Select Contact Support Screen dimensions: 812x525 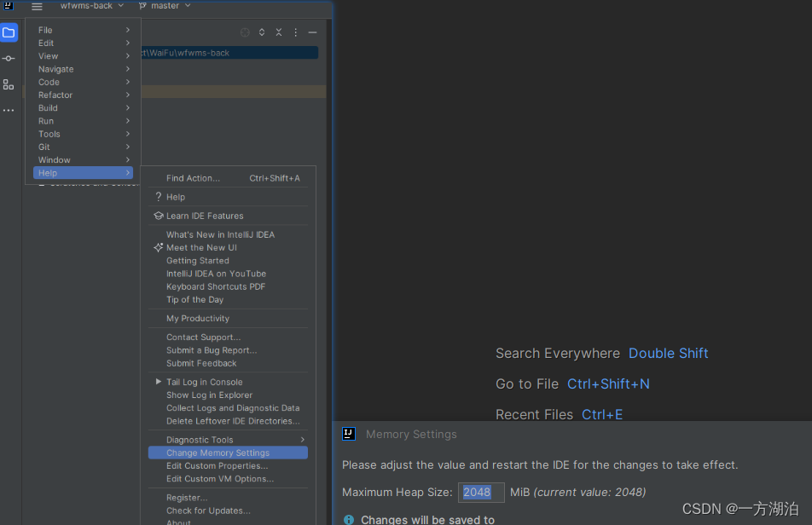click(x=228, y=337)
